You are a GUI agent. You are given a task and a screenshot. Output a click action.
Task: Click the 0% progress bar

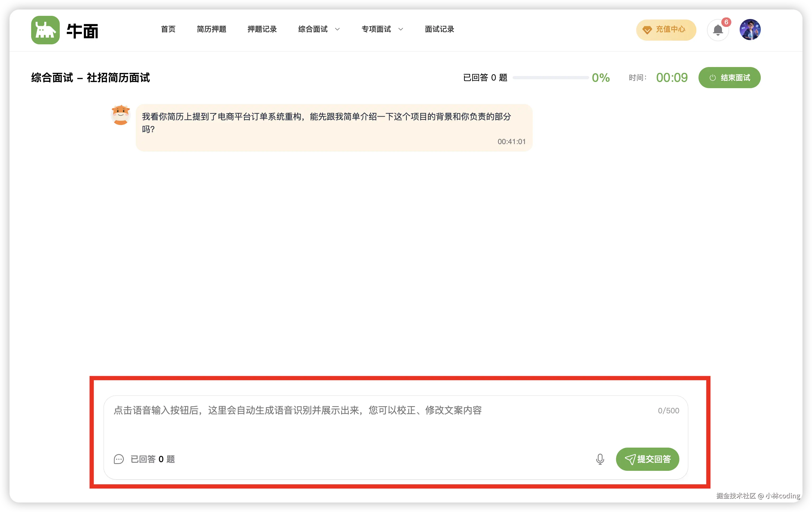coord(551,78)
